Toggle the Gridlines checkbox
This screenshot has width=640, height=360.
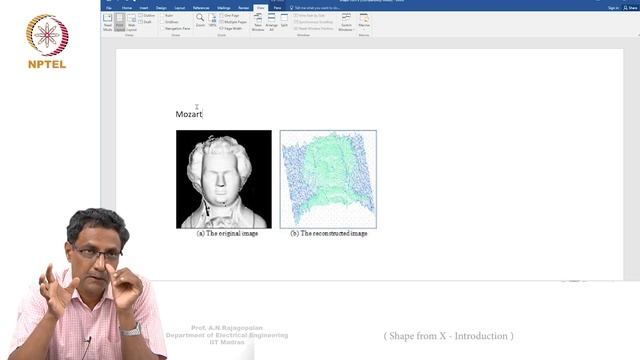pyautogui.click(x=169, y=22)
